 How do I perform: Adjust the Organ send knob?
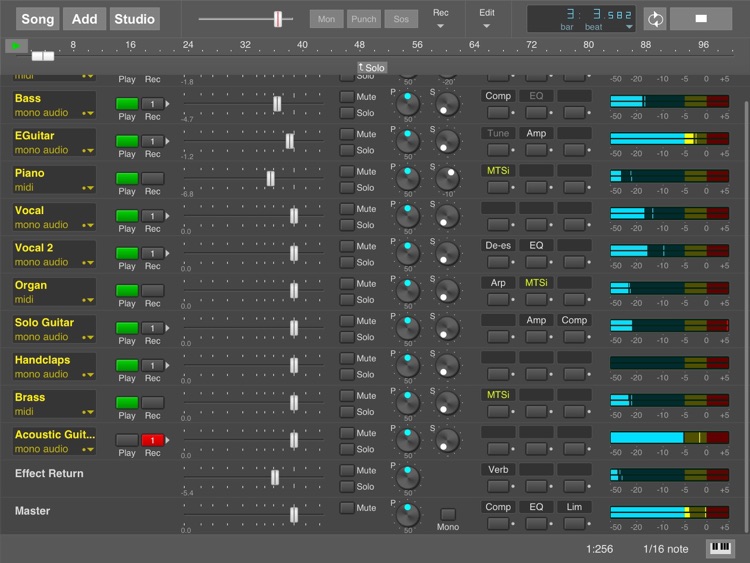point(447,291)
